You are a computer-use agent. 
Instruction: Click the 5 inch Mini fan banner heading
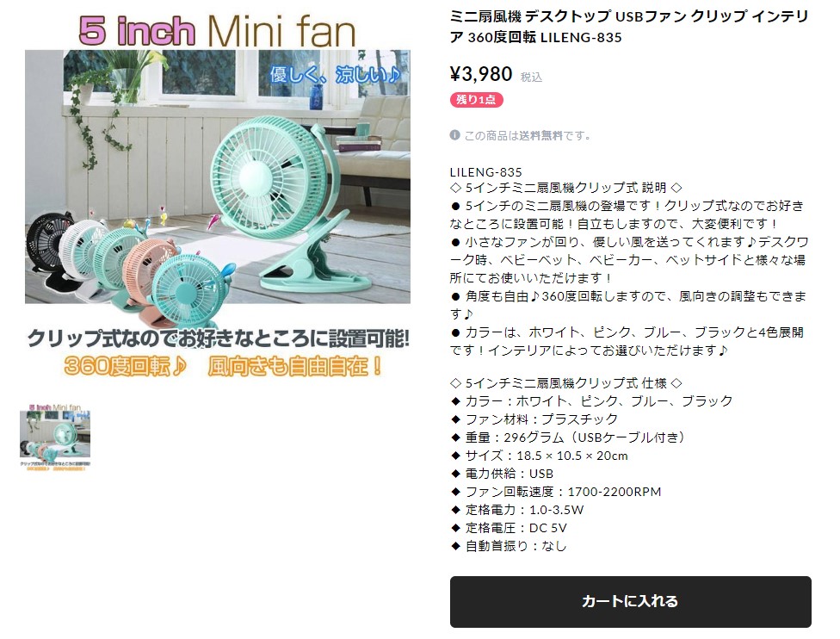pyautogui.click(x=218, y=30)
